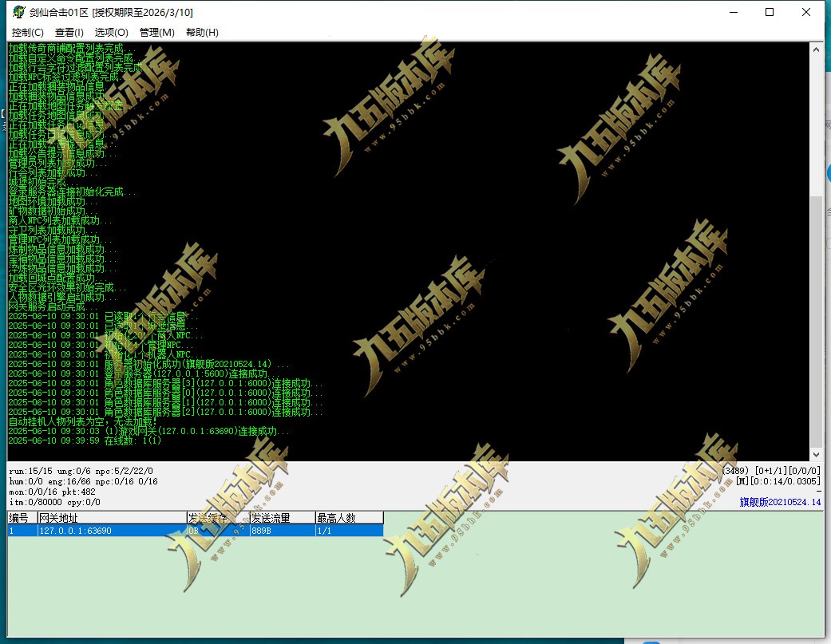Image resolution: width=831 pixels, height=644 pixels.
Task: Sort by the 编号 column header
Action: (x=22, y=517)
